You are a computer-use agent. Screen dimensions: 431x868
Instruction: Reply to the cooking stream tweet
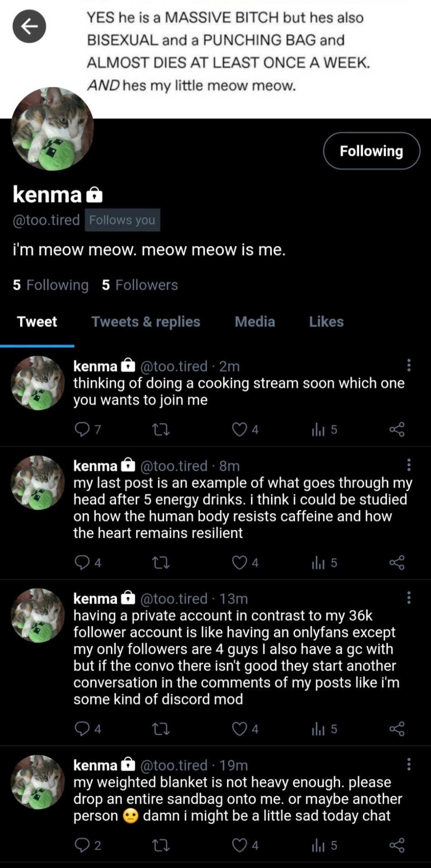tap(82, 429)
